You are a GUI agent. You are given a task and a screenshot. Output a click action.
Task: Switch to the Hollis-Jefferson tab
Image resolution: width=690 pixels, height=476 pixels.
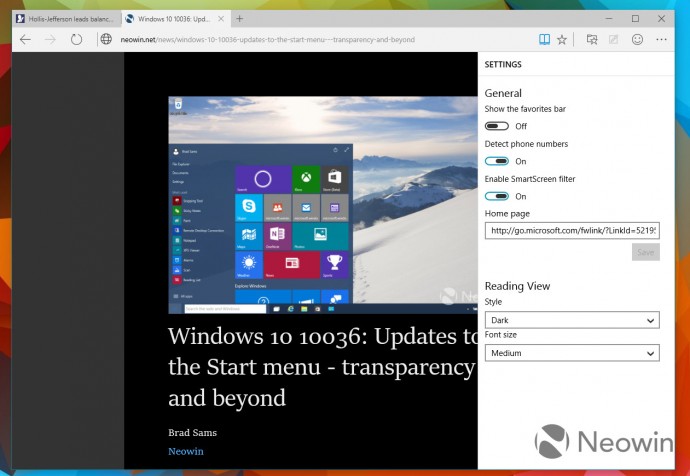click(65, 18)
